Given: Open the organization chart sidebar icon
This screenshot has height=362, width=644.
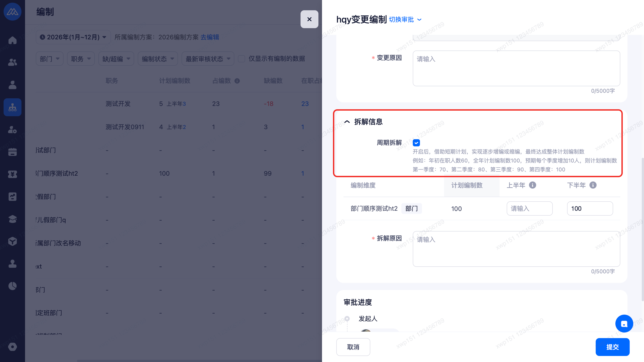Looking at the screenshot, I should tap(13, 107).
